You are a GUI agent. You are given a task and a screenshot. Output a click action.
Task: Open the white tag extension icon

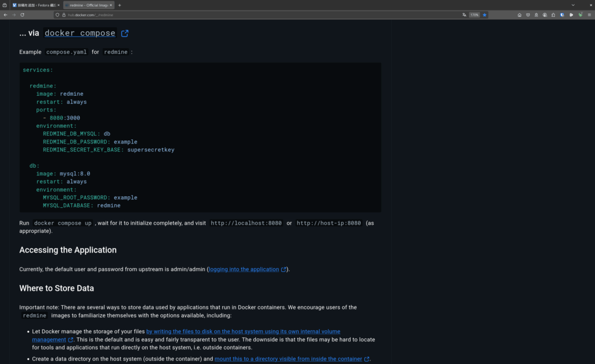tap(571, 15)
